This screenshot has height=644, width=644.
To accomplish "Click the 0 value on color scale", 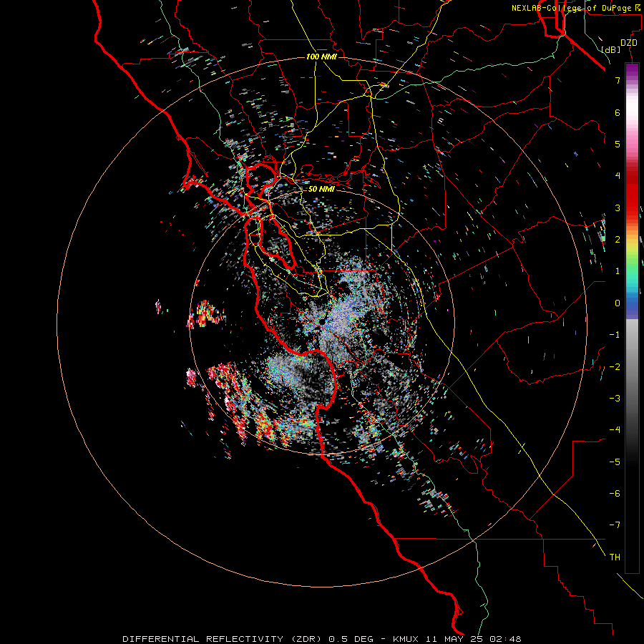I will click(x=618, y=303).
